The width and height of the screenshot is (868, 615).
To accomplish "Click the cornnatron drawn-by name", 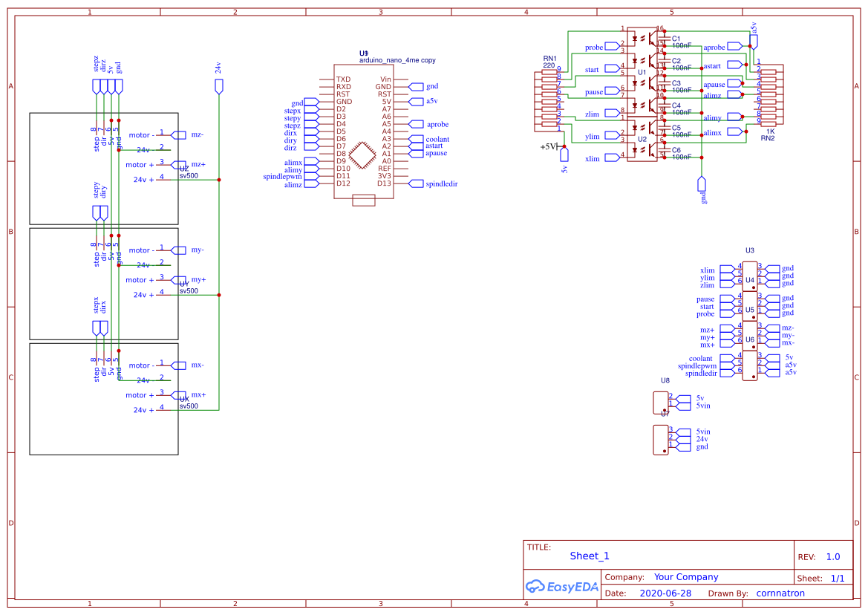I will click(780, 593).
